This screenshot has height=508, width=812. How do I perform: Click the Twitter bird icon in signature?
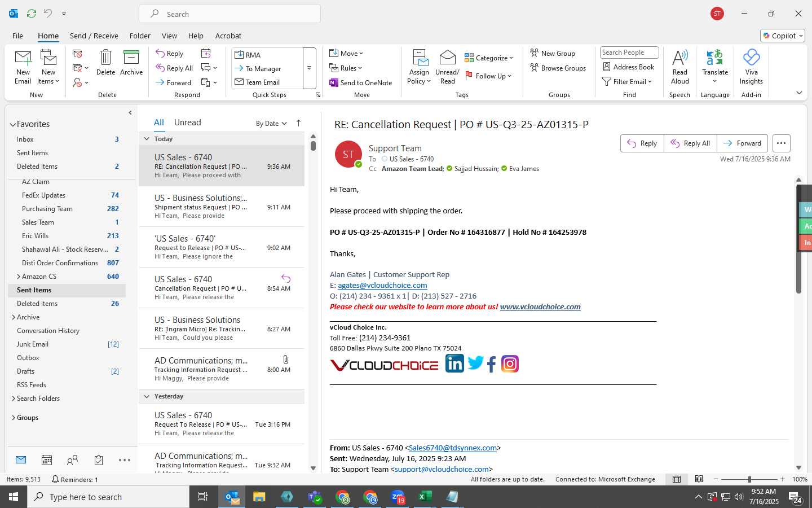475,363
